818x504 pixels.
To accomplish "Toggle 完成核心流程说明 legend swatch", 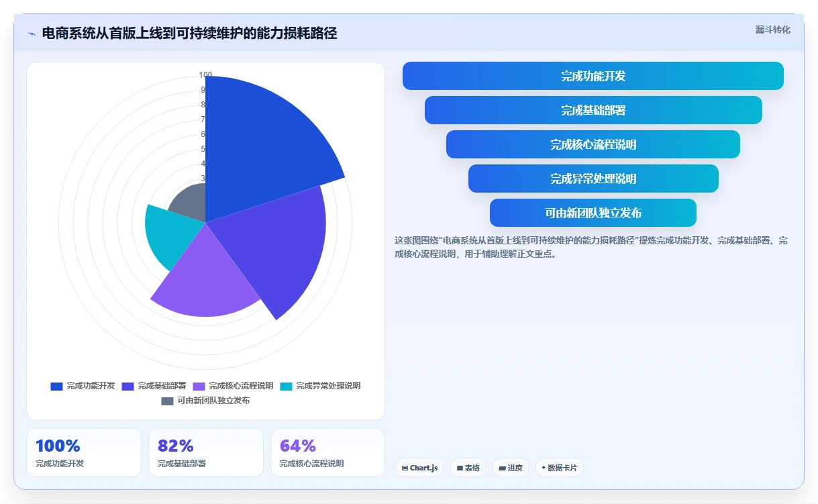I will tap(199, 386).
